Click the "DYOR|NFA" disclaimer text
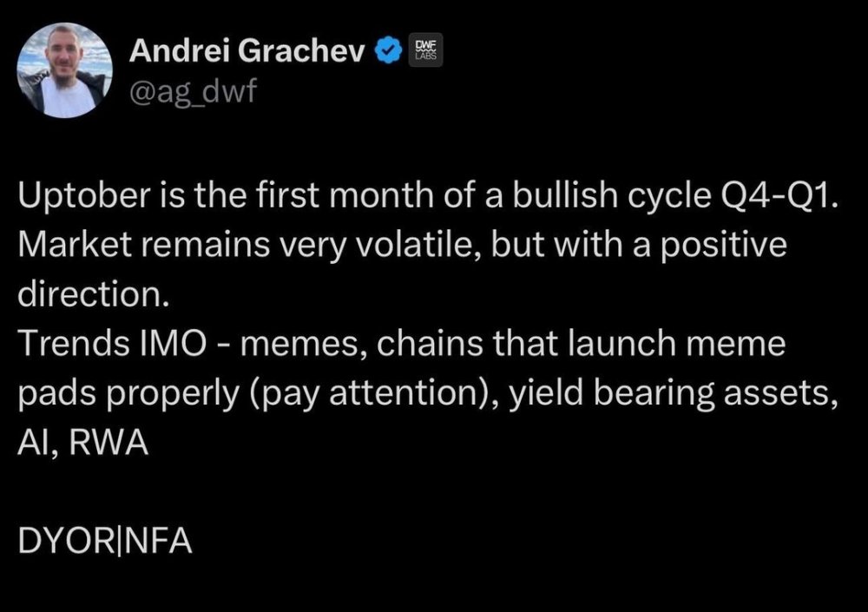This screenshot has height=612, width=868. point(105,543)
